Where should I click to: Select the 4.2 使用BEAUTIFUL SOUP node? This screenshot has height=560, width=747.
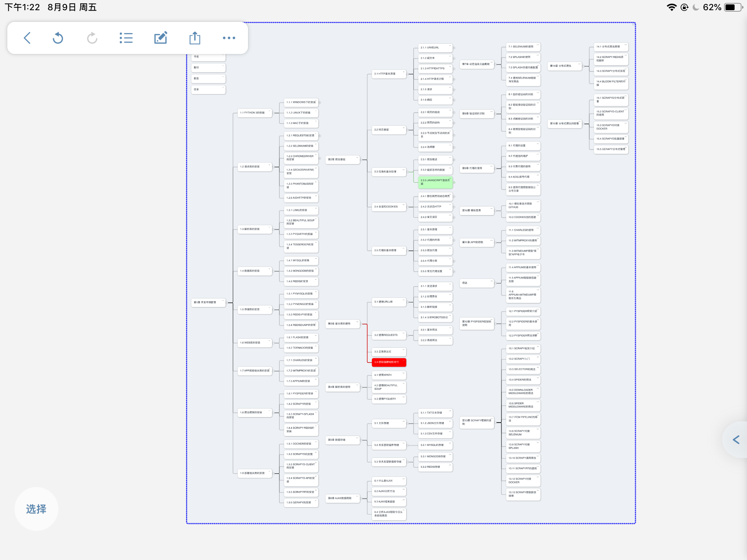(389, 388)
